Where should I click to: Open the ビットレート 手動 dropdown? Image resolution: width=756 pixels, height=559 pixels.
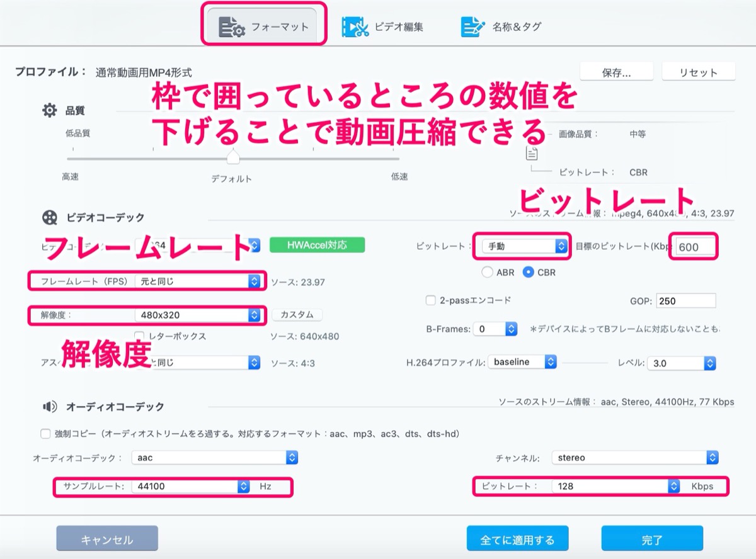pyautogui.click(x=525, y=247)
